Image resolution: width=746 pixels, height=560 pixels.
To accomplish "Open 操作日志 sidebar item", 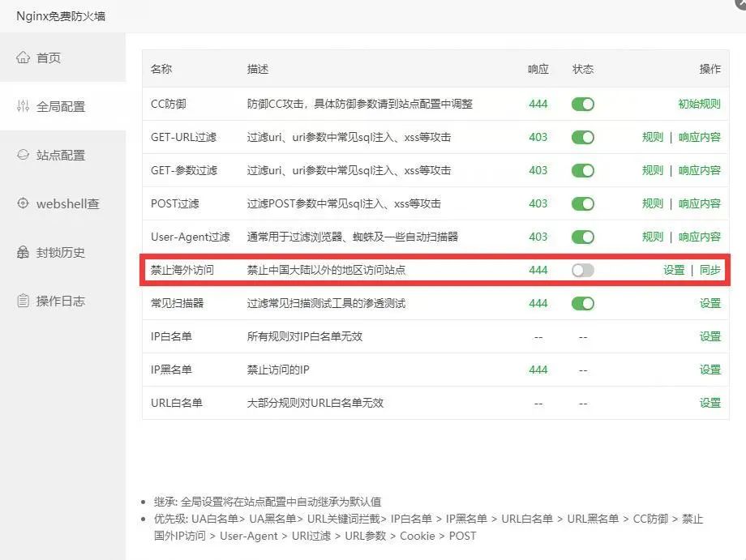I will [x=62, y=301].
